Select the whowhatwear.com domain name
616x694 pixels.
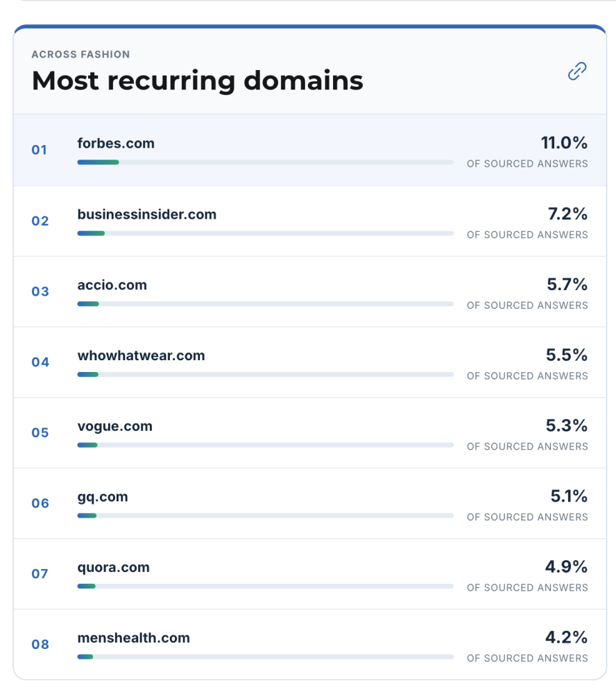142,355
